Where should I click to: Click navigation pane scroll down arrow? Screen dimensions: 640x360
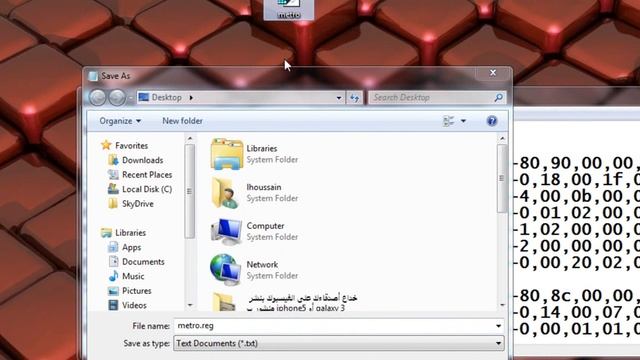click(190, 305)
